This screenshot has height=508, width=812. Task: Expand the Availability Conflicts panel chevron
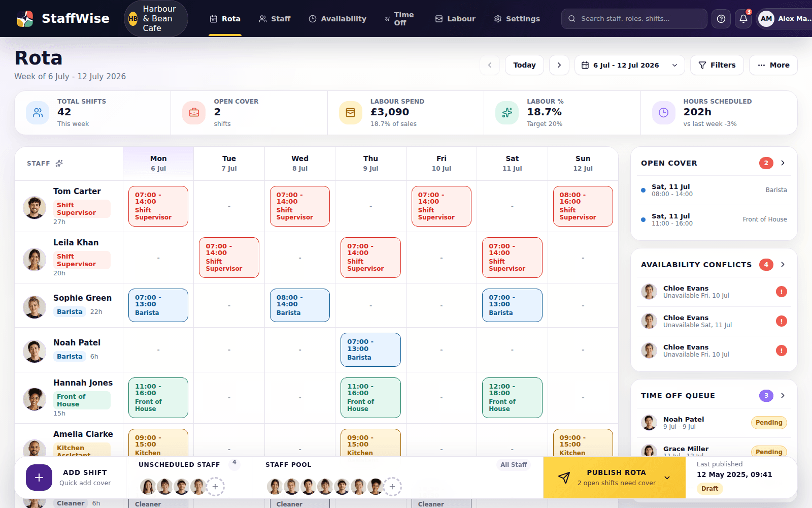click(x=783, y=265)
